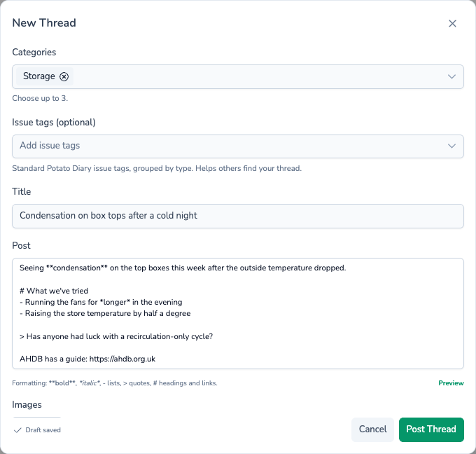Viewport: 476px width, 454px height.
Task: Click the Post field label
Action: pos(21,245)
